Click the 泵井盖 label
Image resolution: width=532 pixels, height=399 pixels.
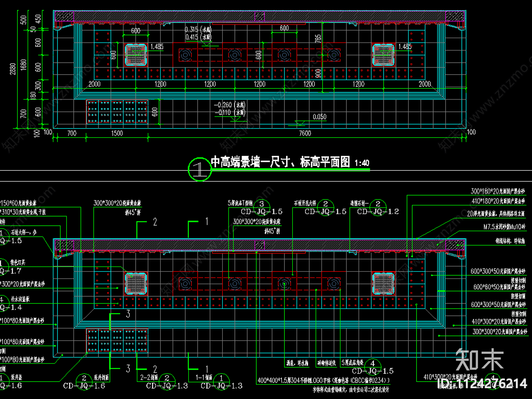(x=16, y=378)
